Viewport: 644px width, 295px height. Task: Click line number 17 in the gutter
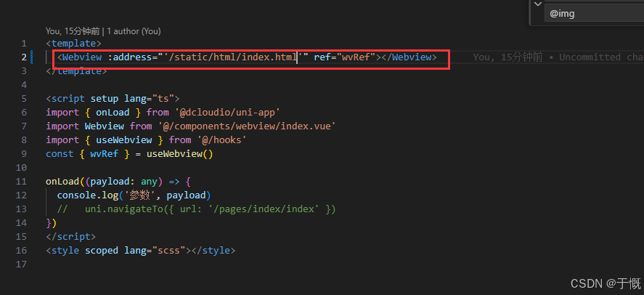tap(21, 264)
